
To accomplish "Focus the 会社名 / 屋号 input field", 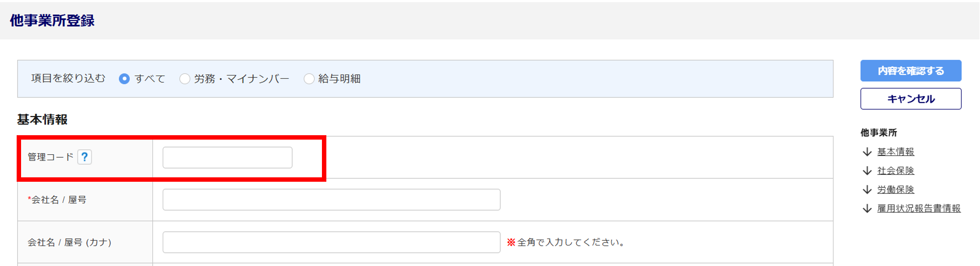I will tap(331, 200).
